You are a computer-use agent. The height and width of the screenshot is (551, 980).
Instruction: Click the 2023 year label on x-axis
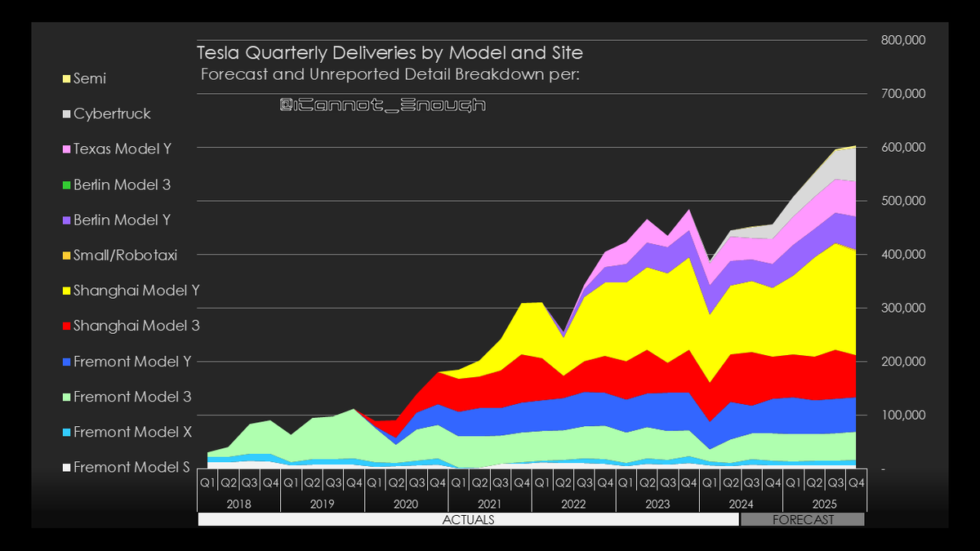pyautogui.click(x=657, y=504)
